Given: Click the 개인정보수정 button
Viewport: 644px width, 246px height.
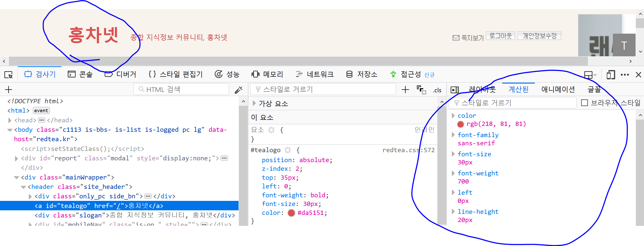Looking at the screenshot, I should pos(539,36).
